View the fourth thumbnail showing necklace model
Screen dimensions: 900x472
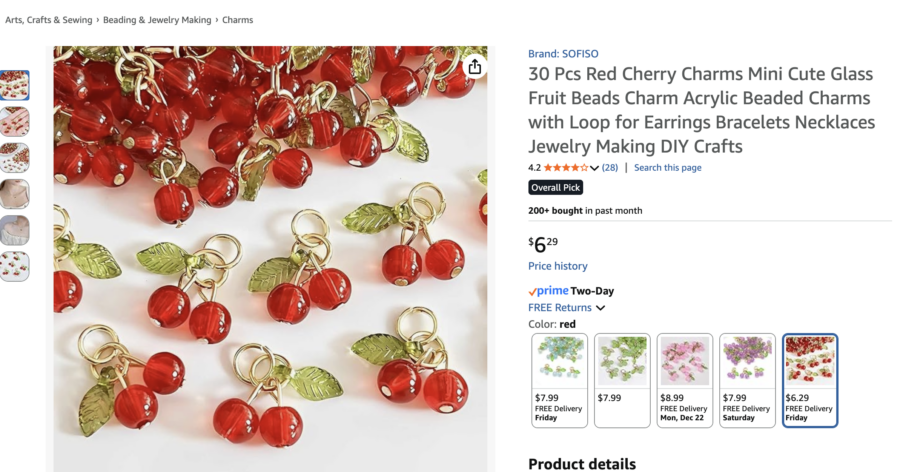(15, 194)
